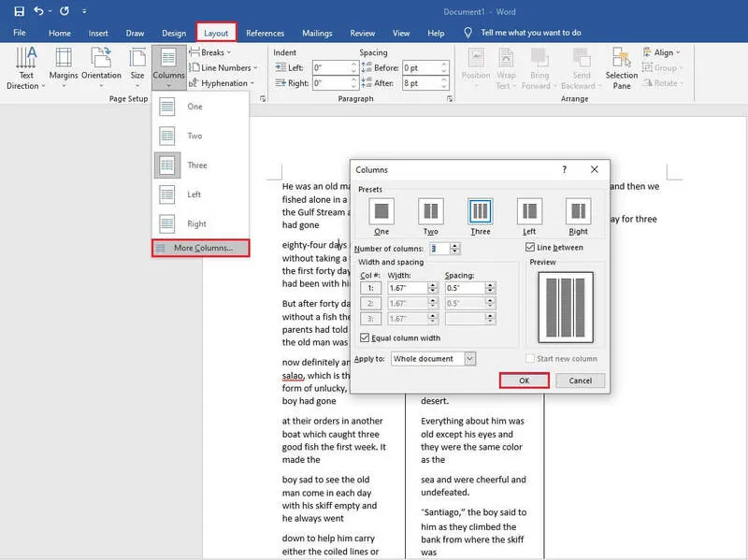
Task: Open the Breaks dropdown
Action: tap(209, 52)
